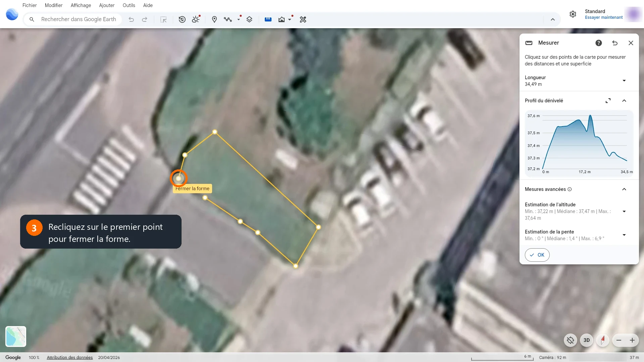
Task: Click the Rechercher dans Google Earth field
Action: coord(73,19)
